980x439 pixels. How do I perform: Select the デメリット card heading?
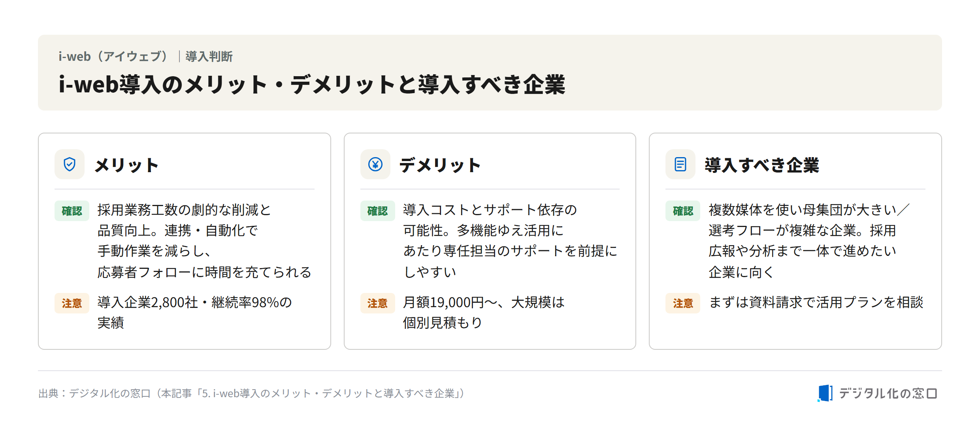pyautogui.click(x=440, y=165)
